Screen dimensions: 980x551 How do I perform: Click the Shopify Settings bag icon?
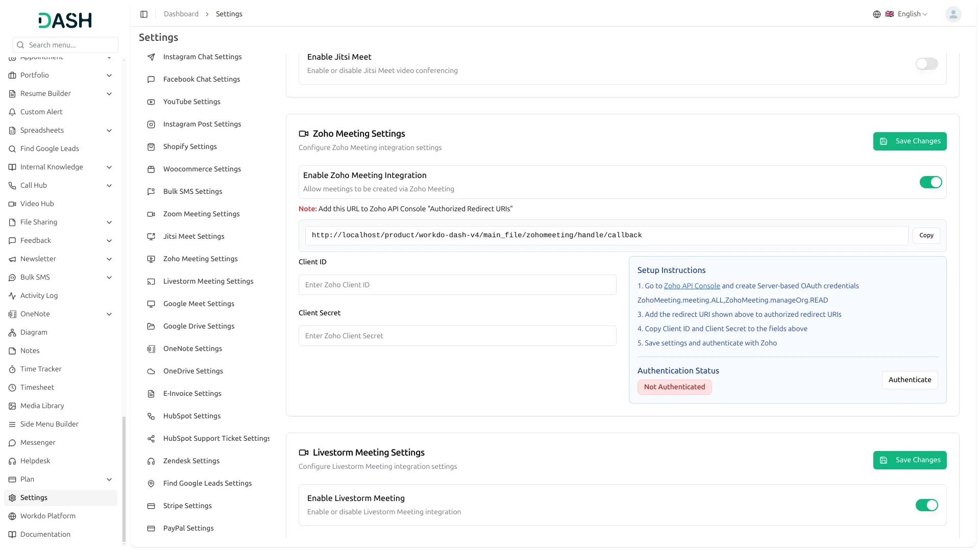coord(151,147)
